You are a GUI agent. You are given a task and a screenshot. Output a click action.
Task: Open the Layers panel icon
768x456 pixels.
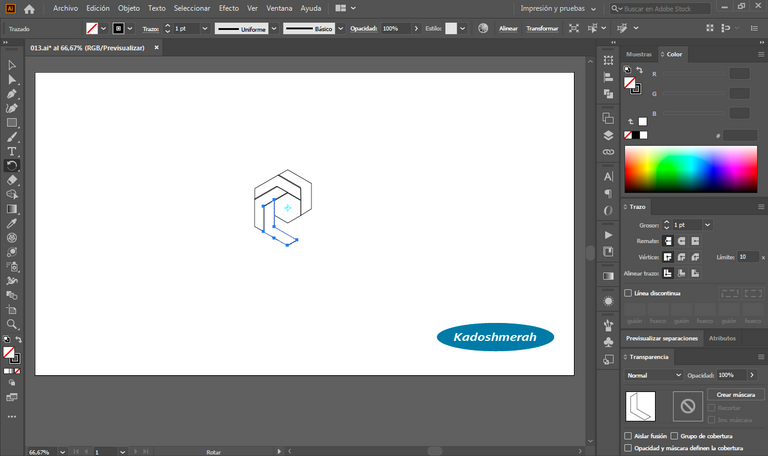[608, 136]
